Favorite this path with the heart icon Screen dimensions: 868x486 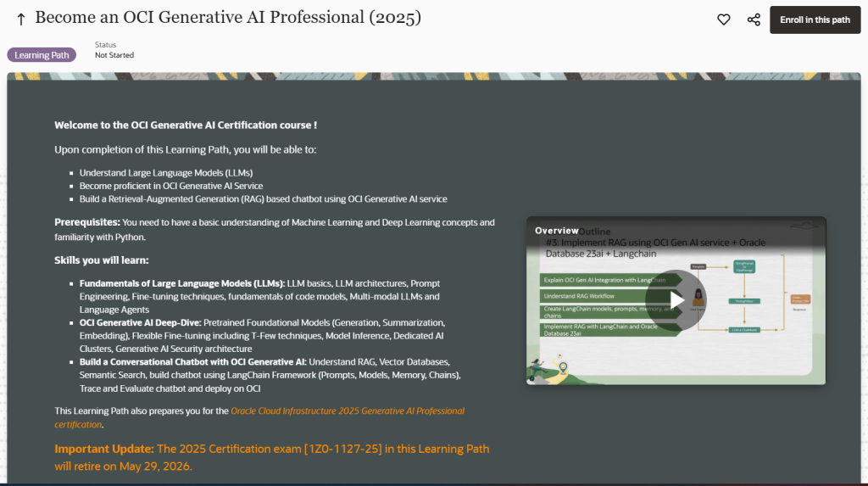(724, 20)
